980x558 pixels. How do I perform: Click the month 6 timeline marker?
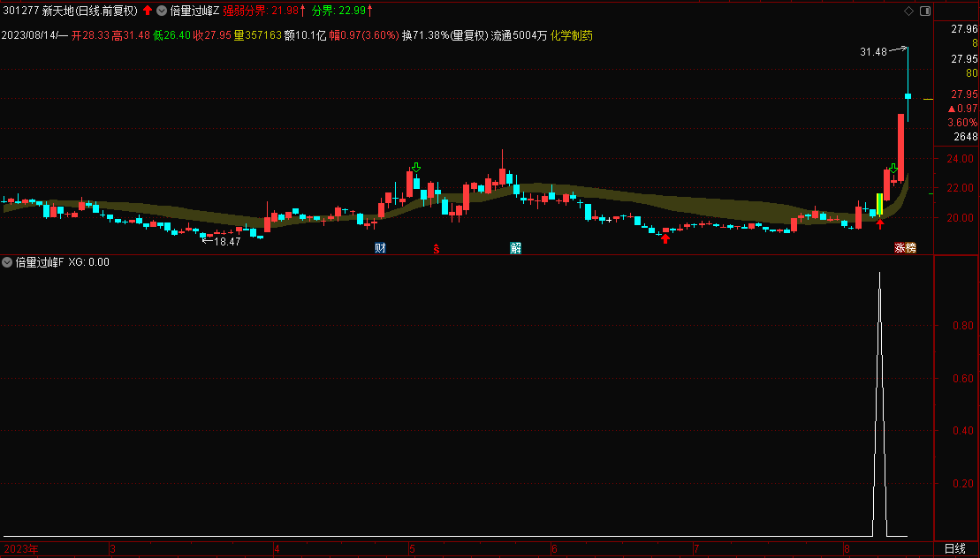pos(554,549)
